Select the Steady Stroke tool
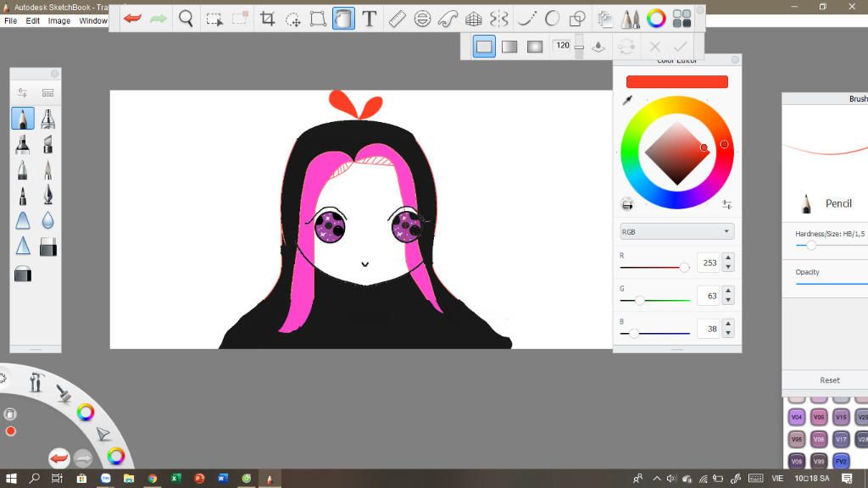 coord(526,19)
